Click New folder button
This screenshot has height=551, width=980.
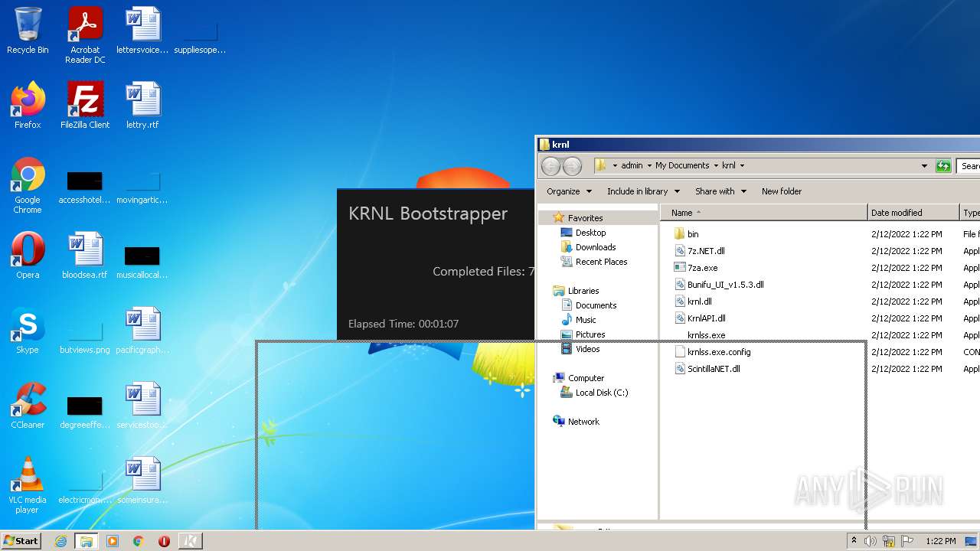click(782, 191)
